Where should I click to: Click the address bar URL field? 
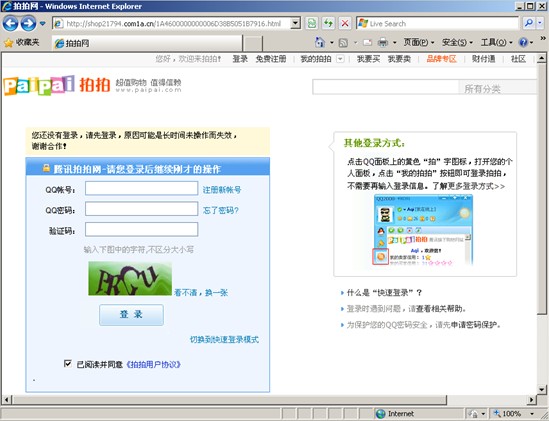[x=173, y=23]
